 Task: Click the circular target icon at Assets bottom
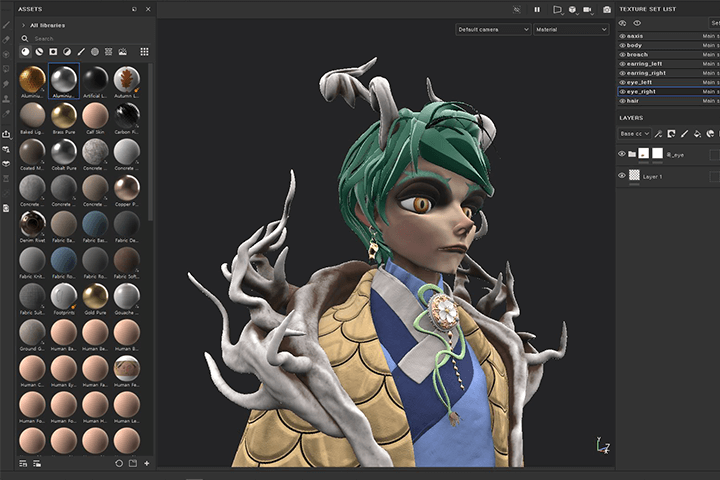pyautogui.click(x=119, y=463)
